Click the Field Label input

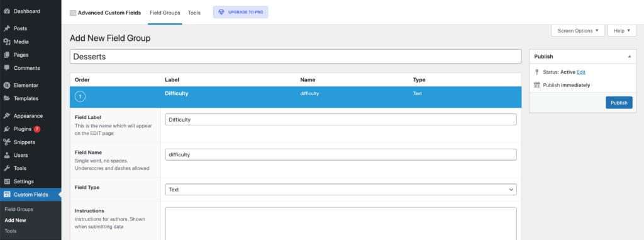coord(340,120)
